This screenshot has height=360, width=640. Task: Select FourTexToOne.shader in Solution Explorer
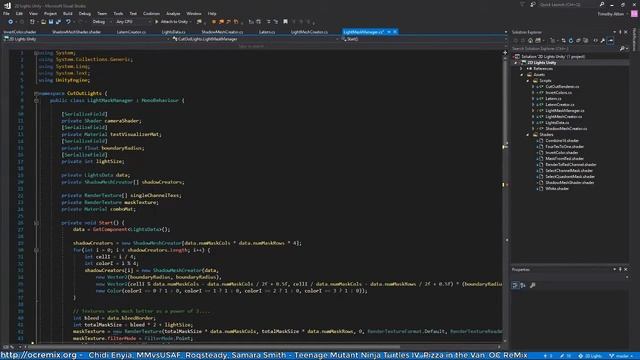tap(564, 147)
